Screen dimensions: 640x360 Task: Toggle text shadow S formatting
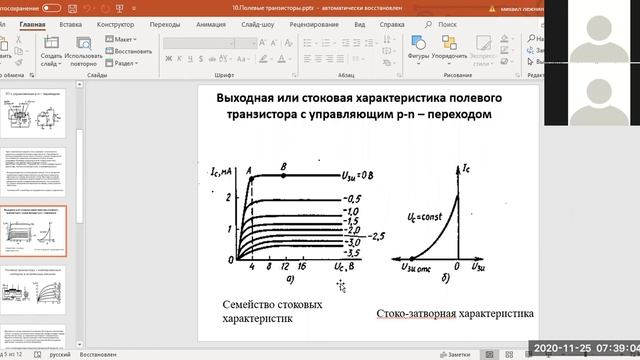click(x=201, y=59)
